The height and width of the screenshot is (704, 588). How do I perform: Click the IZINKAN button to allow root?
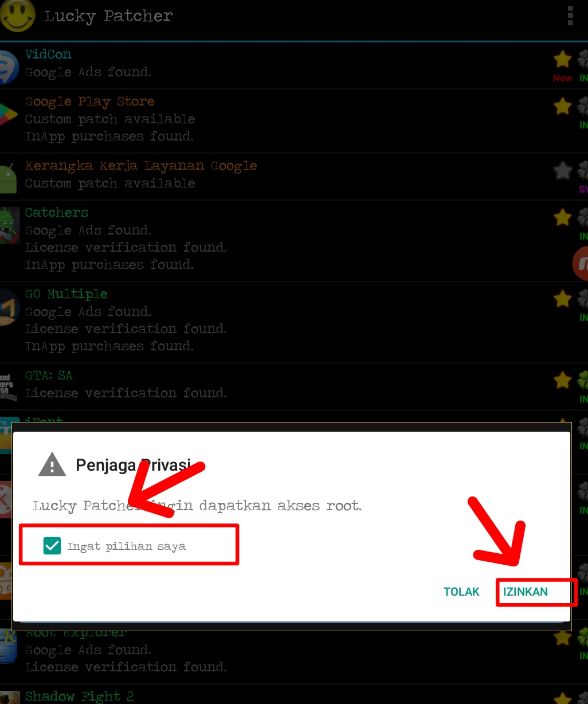point(526,592)
